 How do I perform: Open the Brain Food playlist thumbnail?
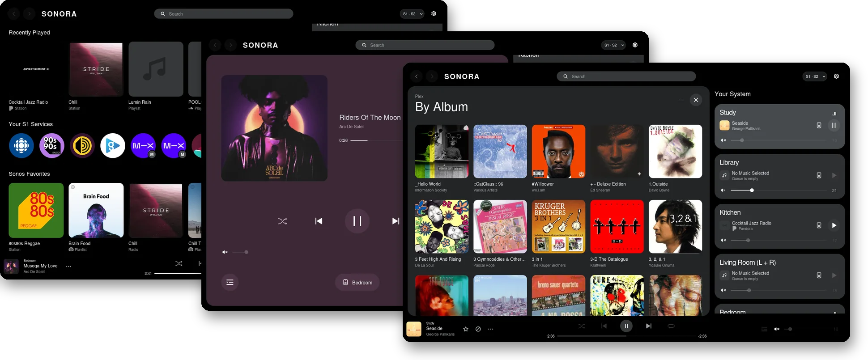click(x=96, y=210)
